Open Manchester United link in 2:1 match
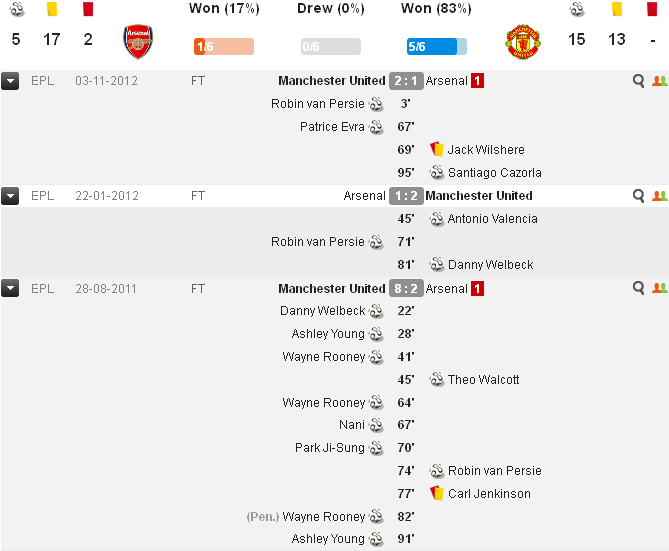Image resolution: width=669 pixels, height=551 pixels. (x=332, y=81)
